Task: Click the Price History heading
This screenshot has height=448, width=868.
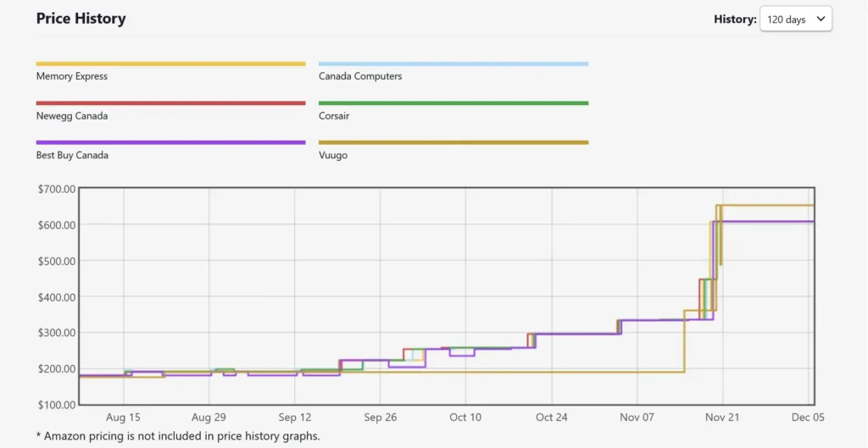Action: point(81,19)
